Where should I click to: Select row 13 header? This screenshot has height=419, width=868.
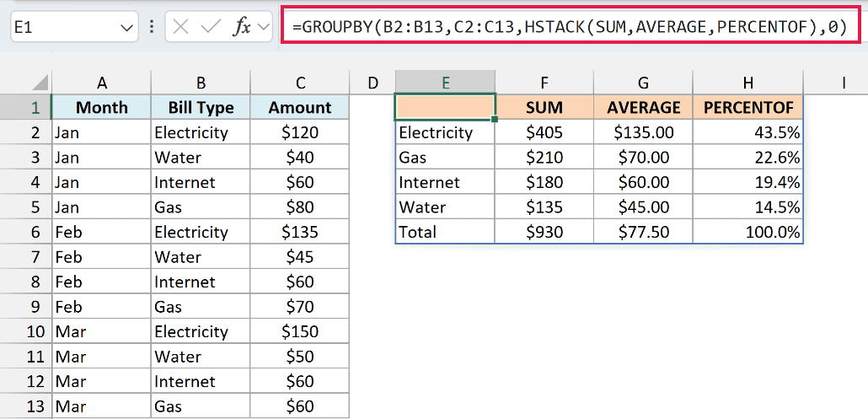[x=25, y=406]
